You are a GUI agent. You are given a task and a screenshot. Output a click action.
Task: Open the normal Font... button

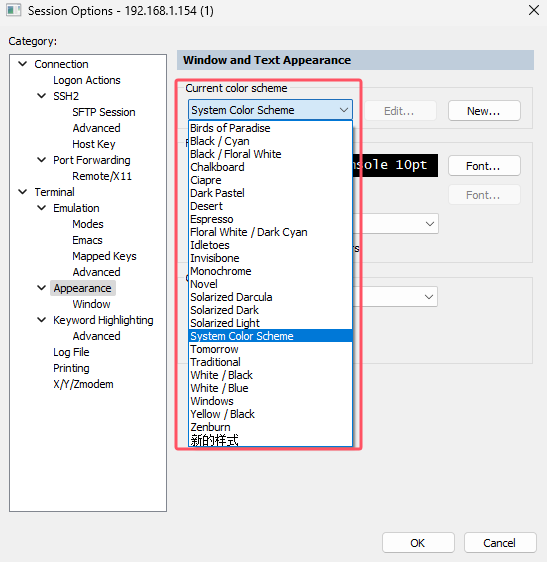pos(484,166)
